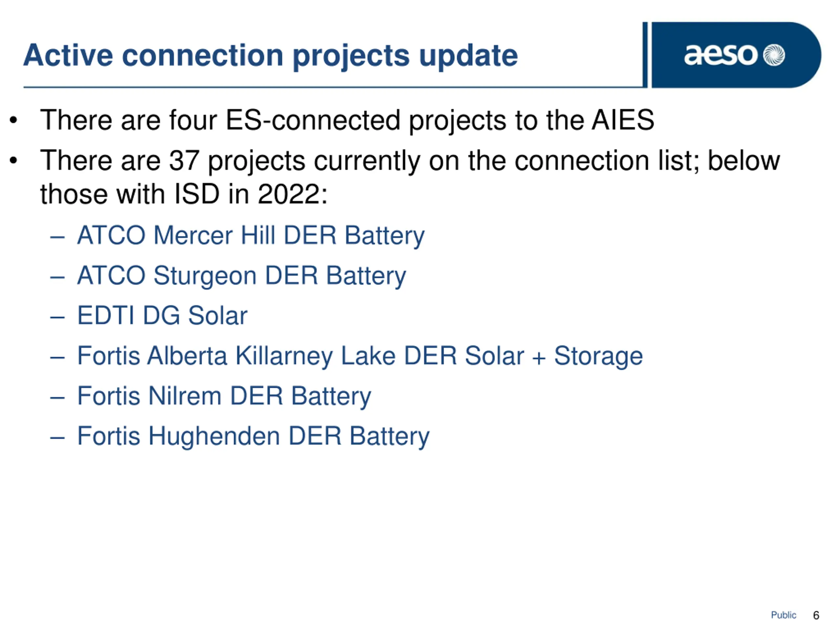
Task: Click the first bullet point marker
Action: pyautogui.click(x=14, y=120)
